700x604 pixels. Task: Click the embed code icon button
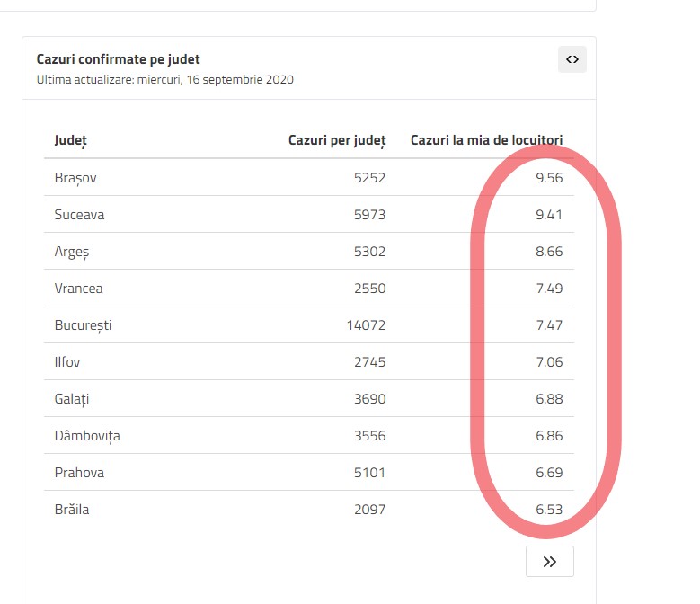572,59
